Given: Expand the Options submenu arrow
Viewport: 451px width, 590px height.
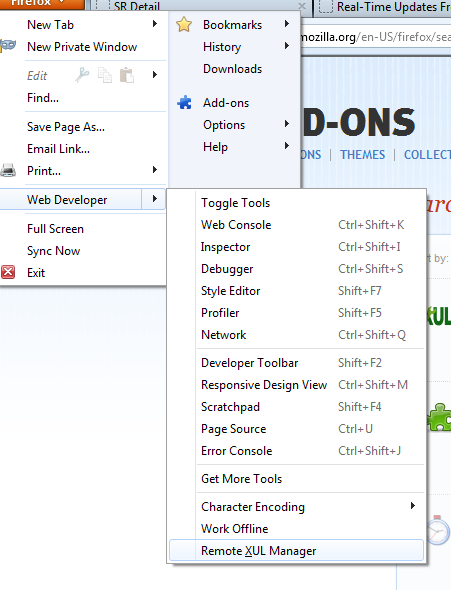Looking at the screenshot, I should [x=287, y=124].
